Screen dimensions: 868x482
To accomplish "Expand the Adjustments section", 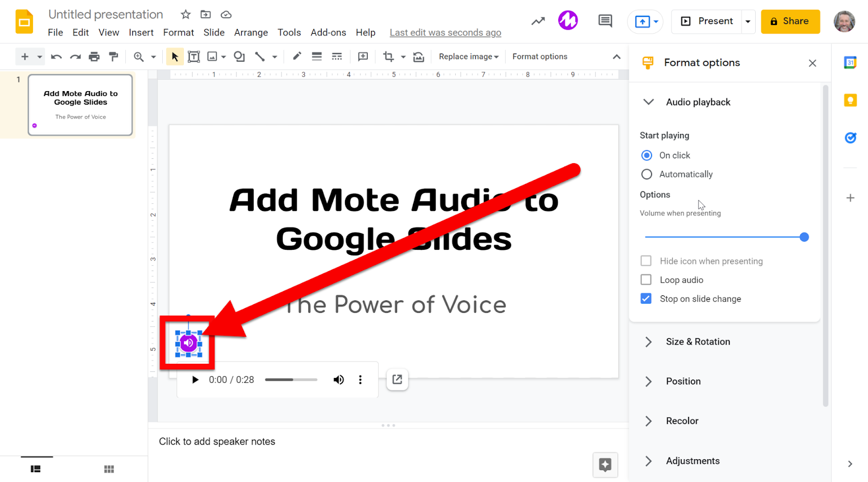I will pyautogui.click(x=648, y=461).
